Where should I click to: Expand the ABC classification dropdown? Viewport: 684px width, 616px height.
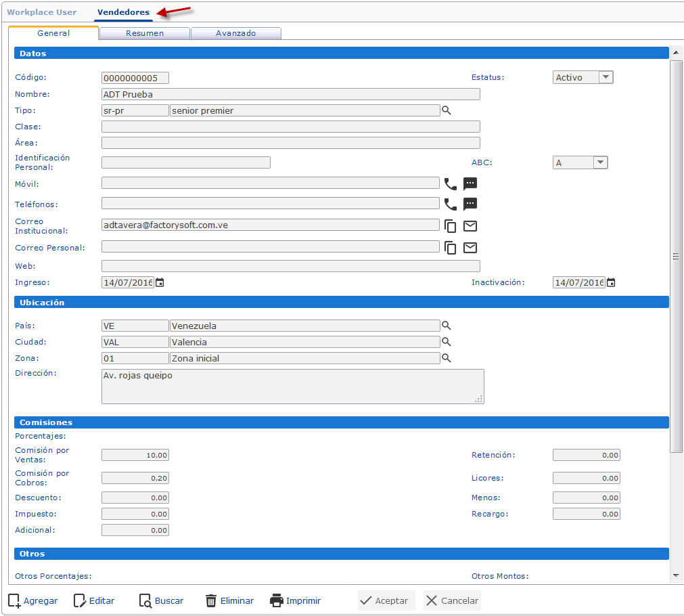pyautogui.click(x=600, y=162)
